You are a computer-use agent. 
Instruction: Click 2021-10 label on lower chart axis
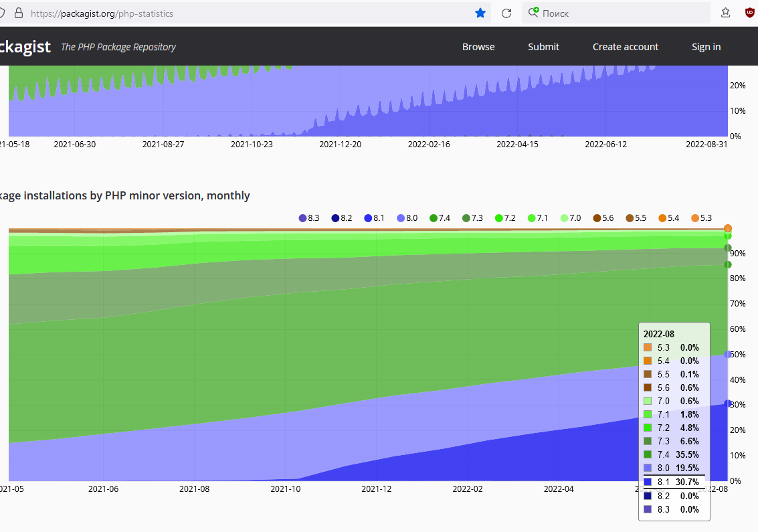pos(285,489)
